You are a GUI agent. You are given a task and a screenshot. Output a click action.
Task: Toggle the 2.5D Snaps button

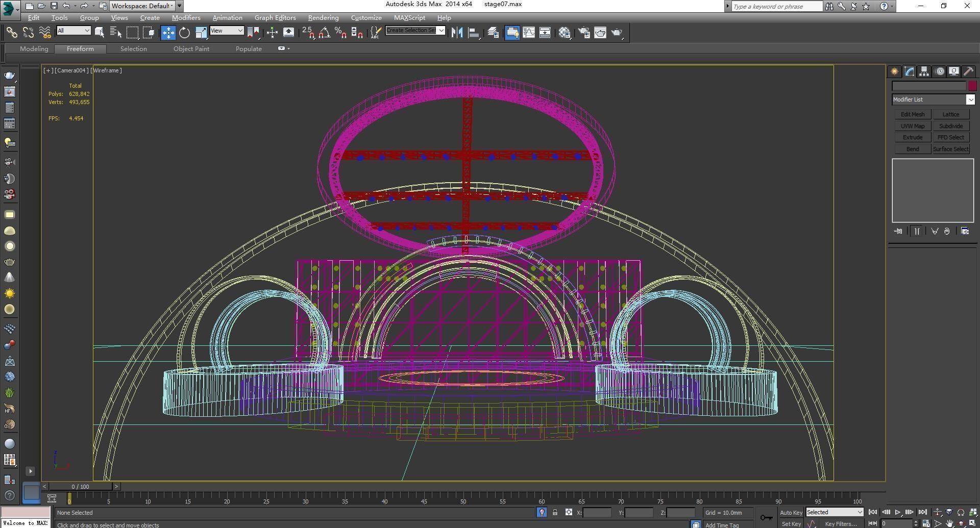308,33
